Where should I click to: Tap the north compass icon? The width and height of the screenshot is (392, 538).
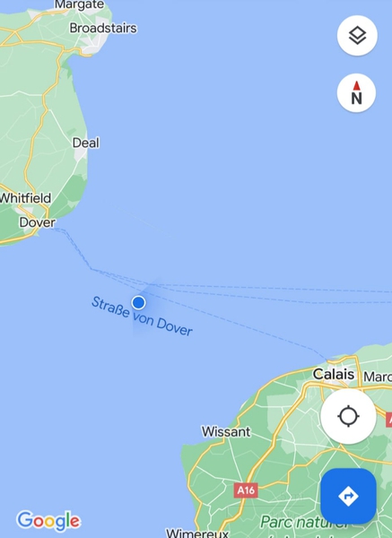pos(356,93)
